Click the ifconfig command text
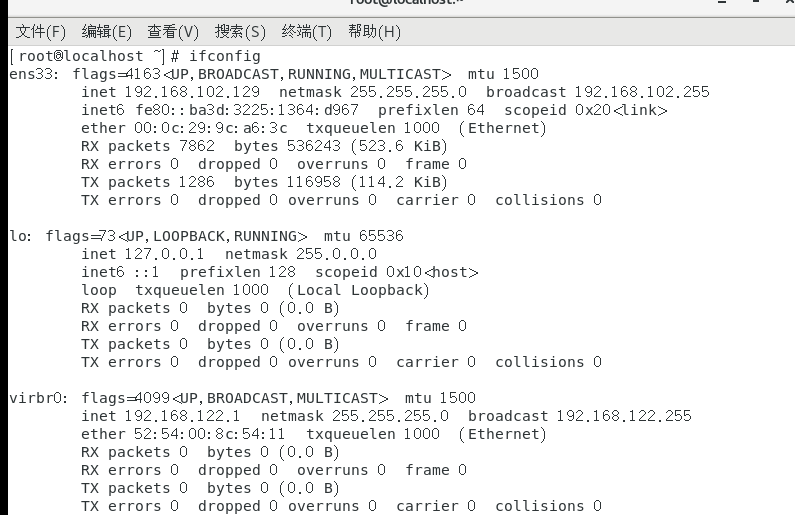The image size is (795, 515). click(x=225, y=56)
